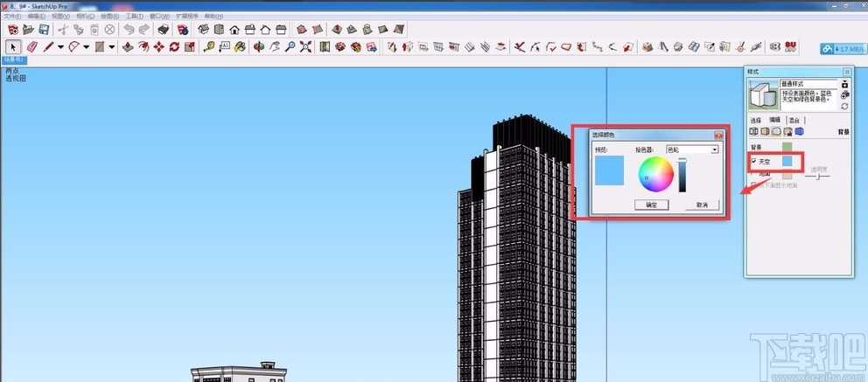Viewport: 868px width, 382px height.
Task: Toggle show ground from below checkbox
Action: [754, 185]
